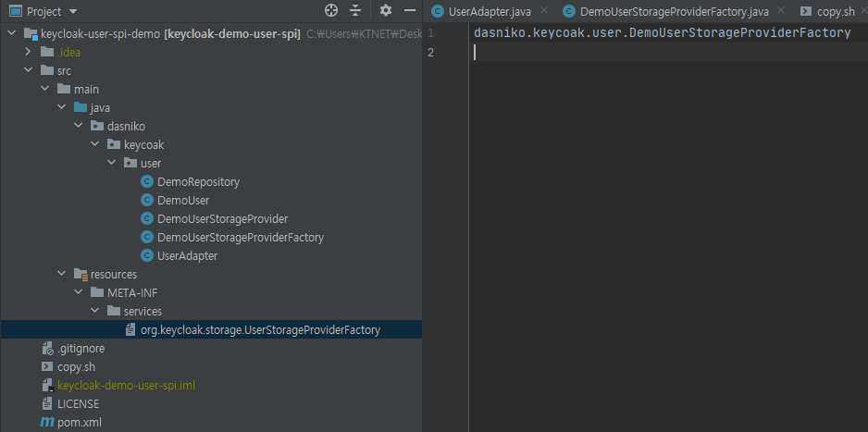Screen dimensions: 868x432
Task: Close the DemoUserStorageProviderFactory.java tab
Action: point(780,10)
